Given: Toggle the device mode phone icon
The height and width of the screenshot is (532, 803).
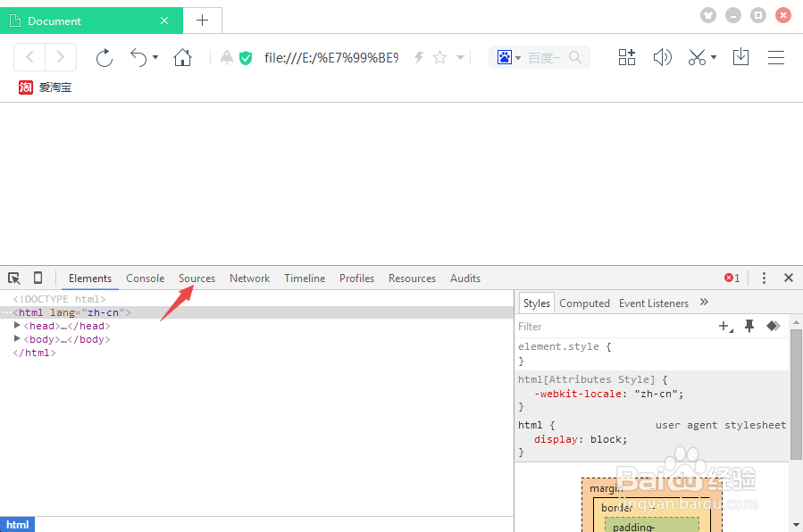Looking at the screenshot, I should 38,278.
